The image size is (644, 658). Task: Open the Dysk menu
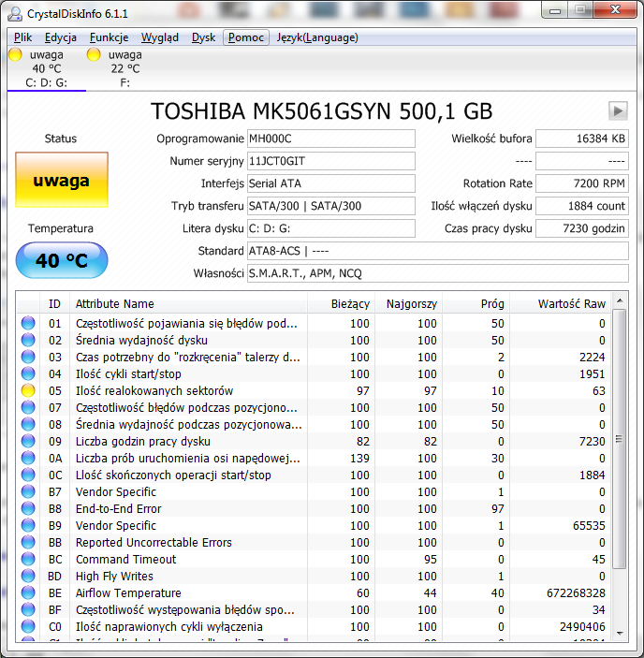point(203,37)
